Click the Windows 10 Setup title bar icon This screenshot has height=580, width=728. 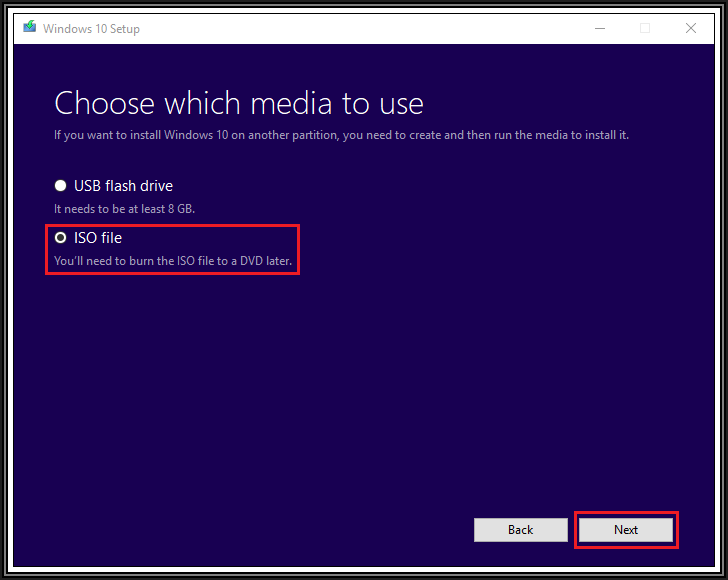(x=30, y=27)
